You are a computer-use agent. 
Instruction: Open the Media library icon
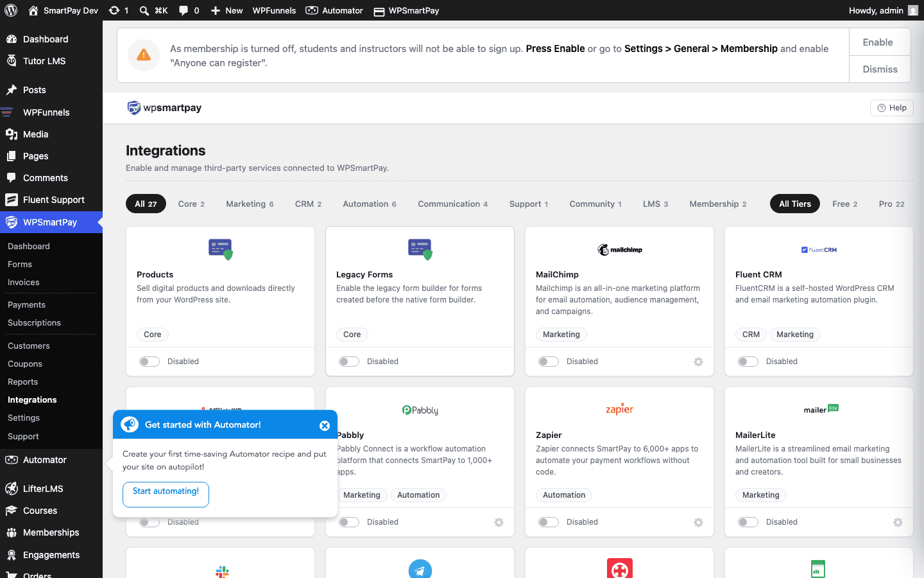click(x=12, y=134)
